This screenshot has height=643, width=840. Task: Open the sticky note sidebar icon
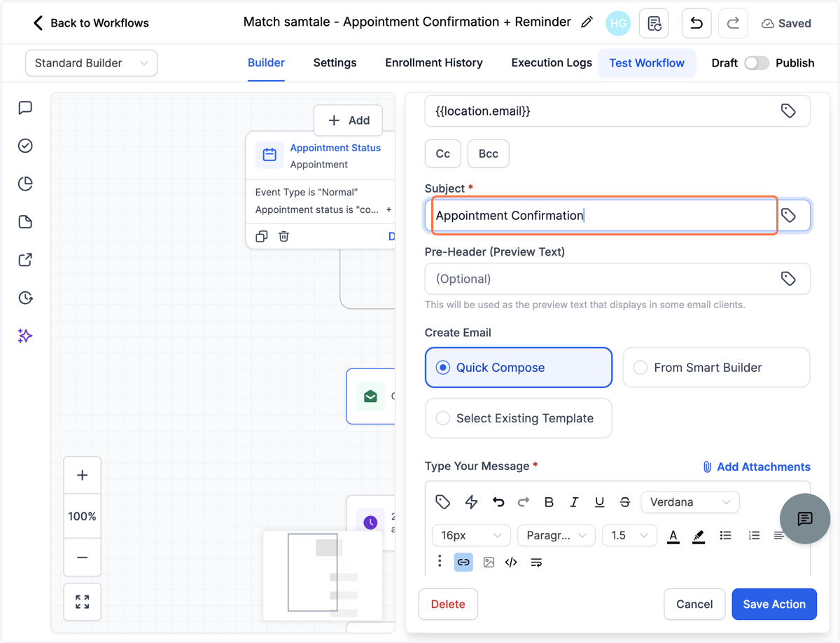pos(25,222)
